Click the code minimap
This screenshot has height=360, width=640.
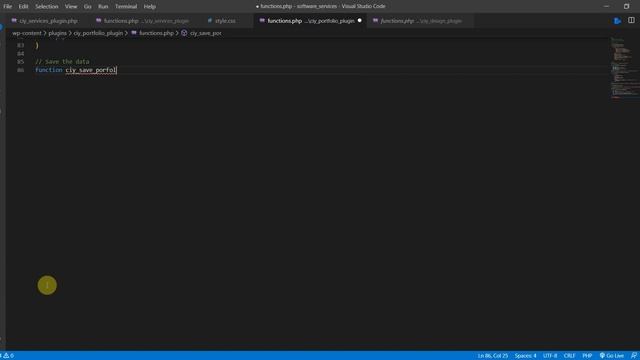tap(624, 69)
